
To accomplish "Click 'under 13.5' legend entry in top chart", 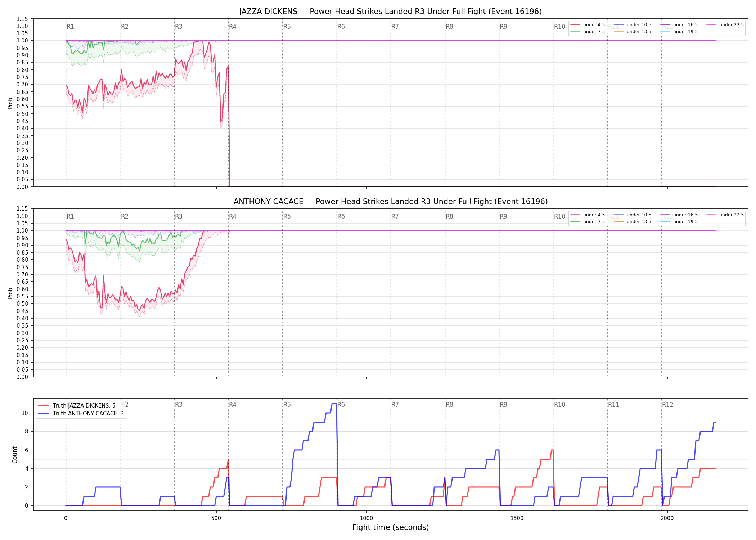I will (633, 32).
